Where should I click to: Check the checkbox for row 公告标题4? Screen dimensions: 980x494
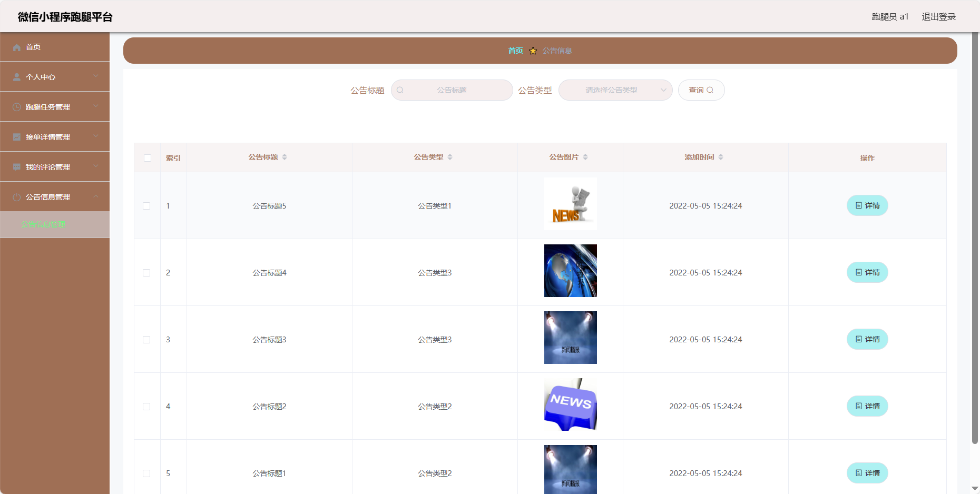pos(146,273)
